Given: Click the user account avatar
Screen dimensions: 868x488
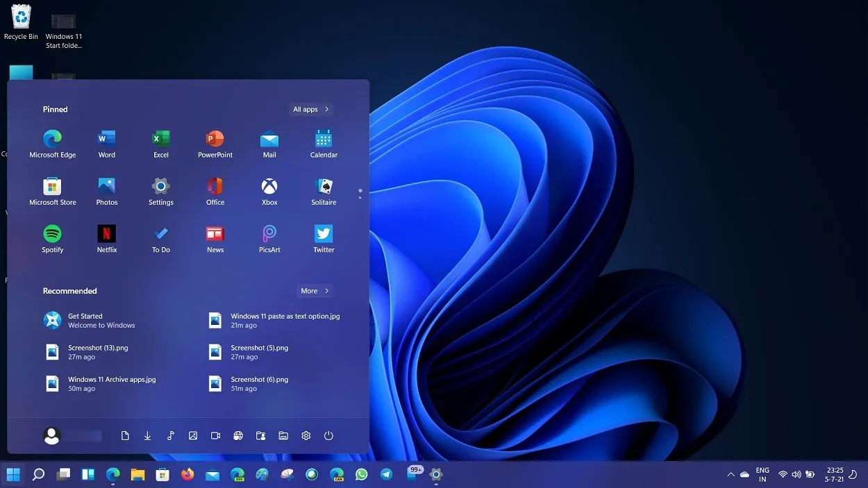Looking at the screenshot, I should point(52,435).
